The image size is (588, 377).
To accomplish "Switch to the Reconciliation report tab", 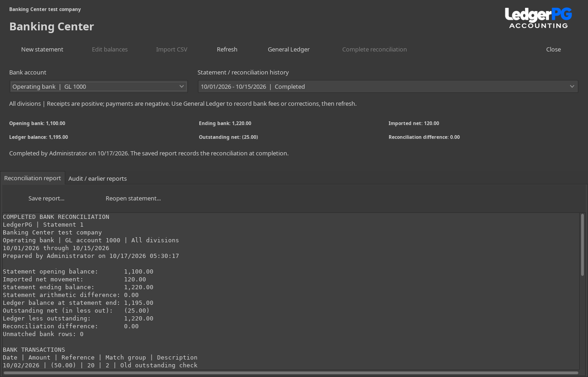I will pos(33,178).
